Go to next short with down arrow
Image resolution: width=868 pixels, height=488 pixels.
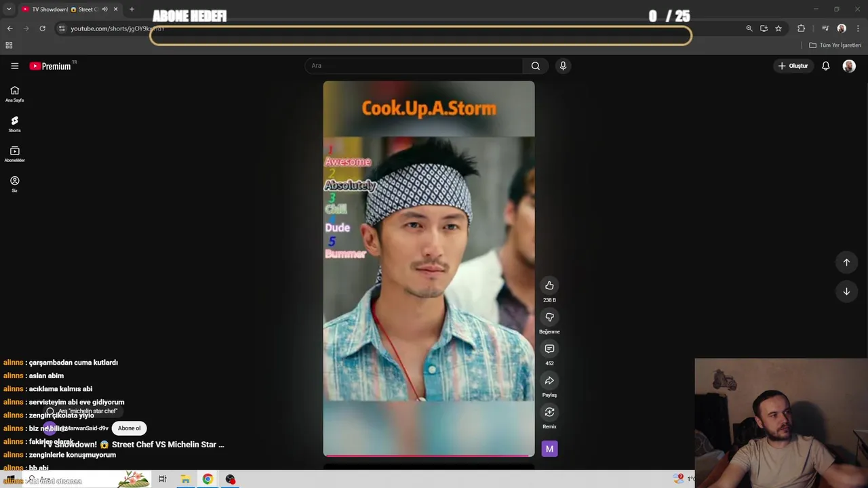(x=846, y=291)
